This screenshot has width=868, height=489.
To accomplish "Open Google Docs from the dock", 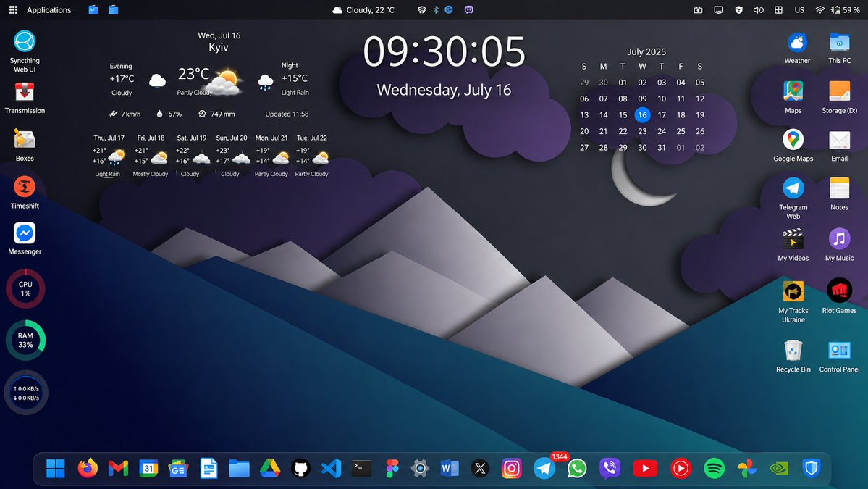I will click(x=208, y=469).
